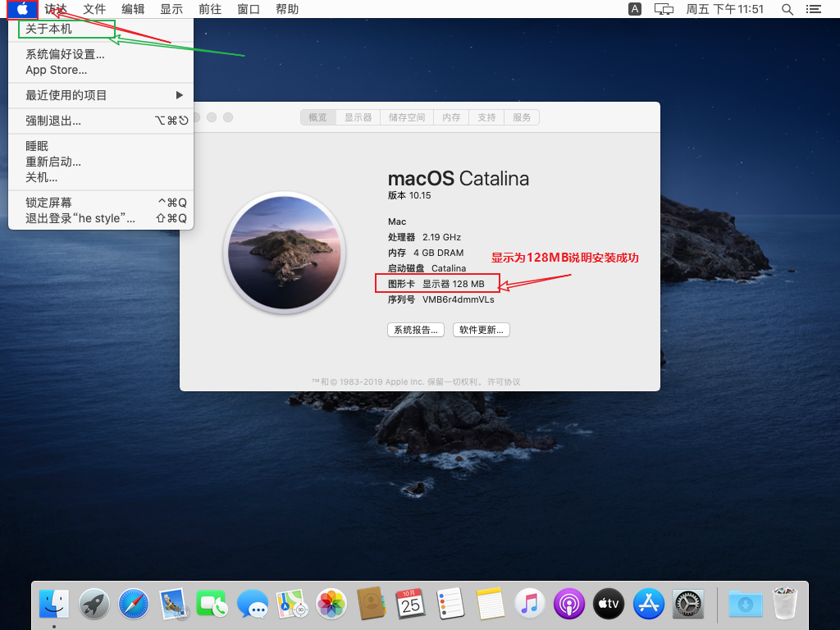
Task: Select 睡眠 from Apple menu
Action: (101, 146)
